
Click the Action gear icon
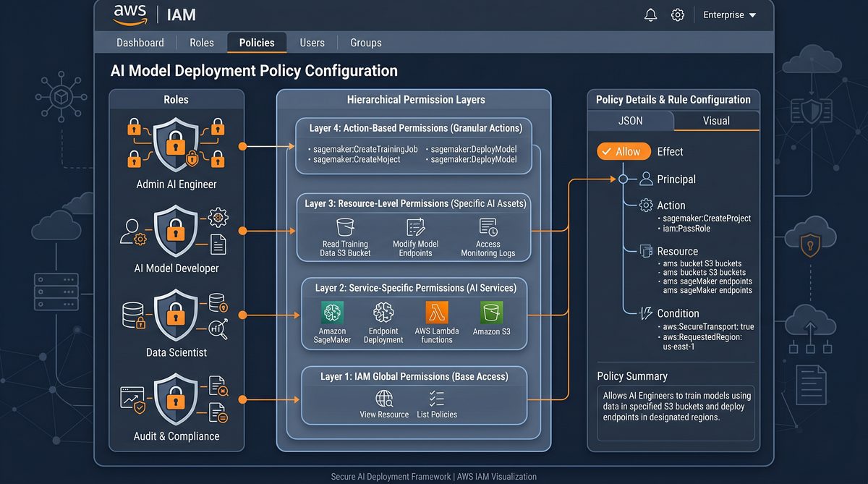(x=646, y=205)
